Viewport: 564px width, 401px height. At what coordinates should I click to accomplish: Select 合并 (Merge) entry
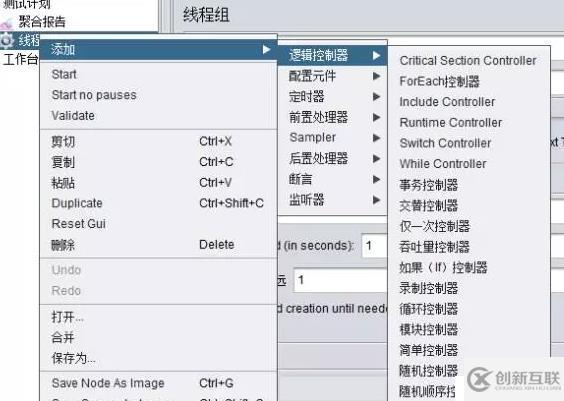coord(158,337)
